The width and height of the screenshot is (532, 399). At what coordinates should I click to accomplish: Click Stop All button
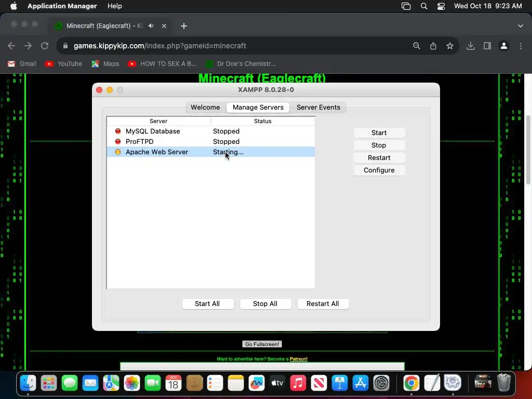click(x=265, y=303)
